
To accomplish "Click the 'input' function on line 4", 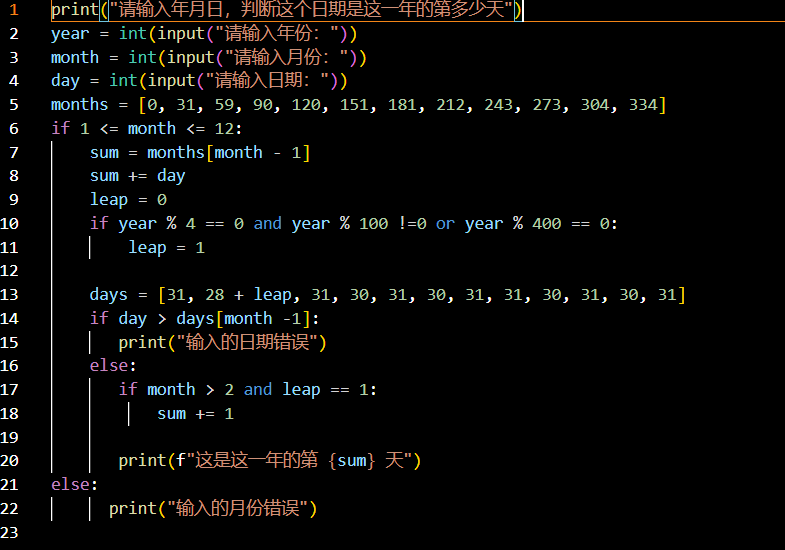I will tap(171, 81).
